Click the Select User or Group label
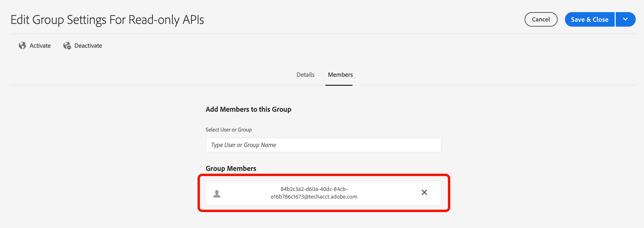Image resolution: width=644 pixels, height=228 pixels. point(229,130)
